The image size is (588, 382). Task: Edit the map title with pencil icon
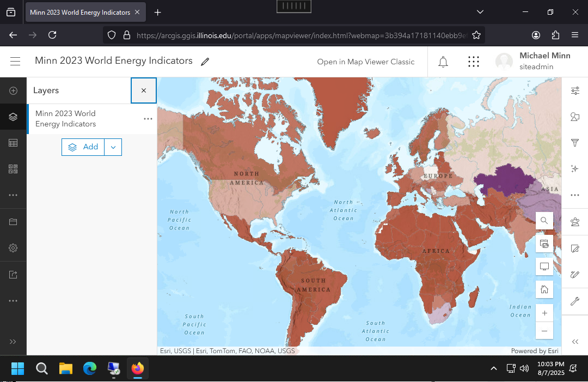pyautogui.click(x=205, y=62)
